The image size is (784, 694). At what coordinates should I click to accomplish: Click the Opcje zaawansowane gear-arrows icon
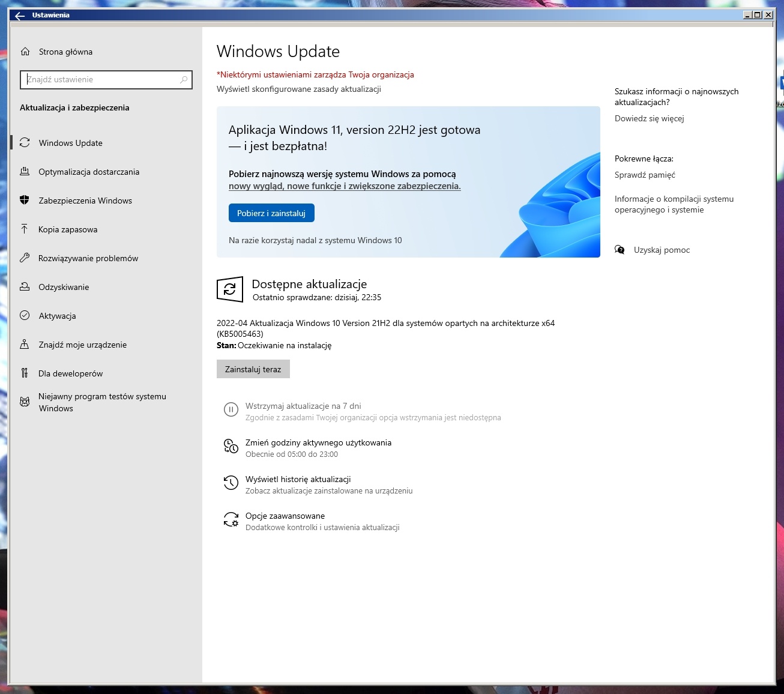231,519
